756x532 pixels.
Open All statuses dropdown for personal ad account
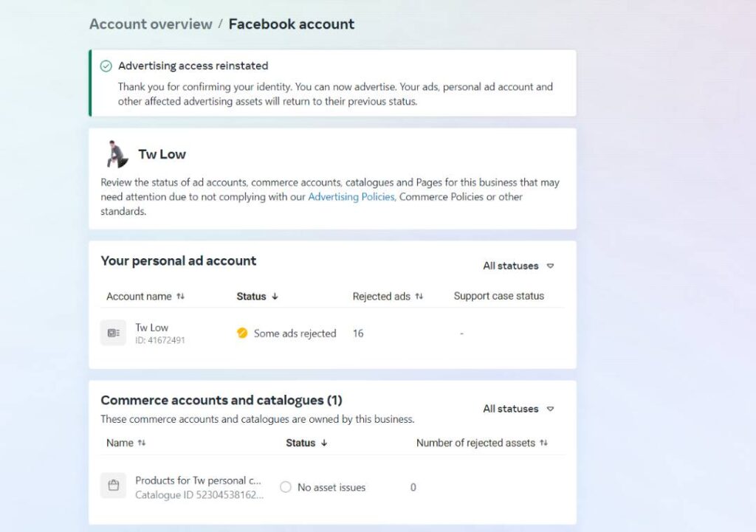(518, 266)
